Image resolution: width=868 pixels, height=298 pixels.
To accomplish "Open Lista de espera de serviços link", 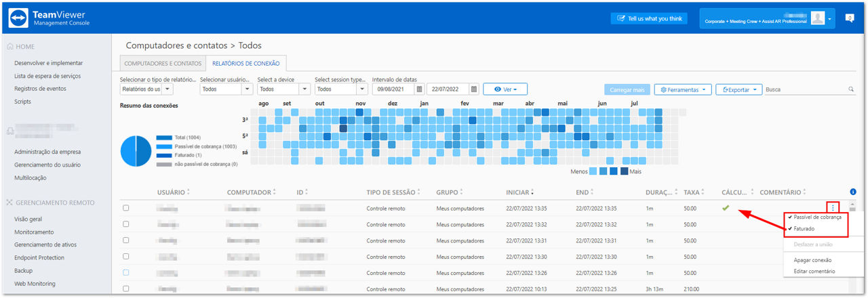I will [47, 76].
